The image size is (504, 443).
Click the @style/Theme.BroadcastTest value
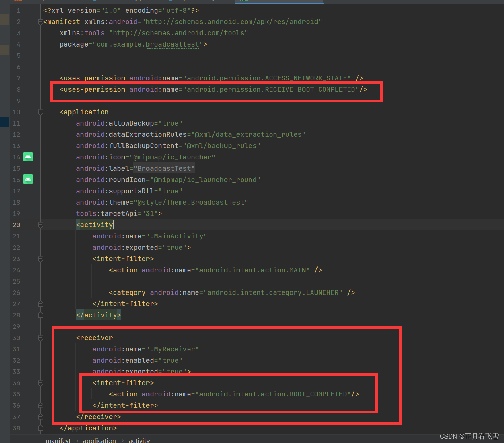[191, 203]
